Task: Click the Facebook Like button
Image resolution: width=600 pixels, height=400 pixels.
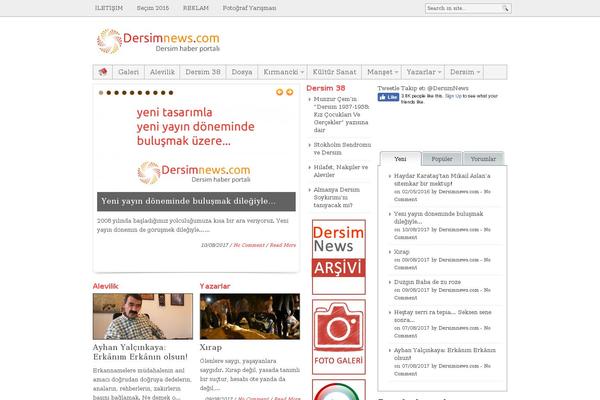Action: pos(388,97)
